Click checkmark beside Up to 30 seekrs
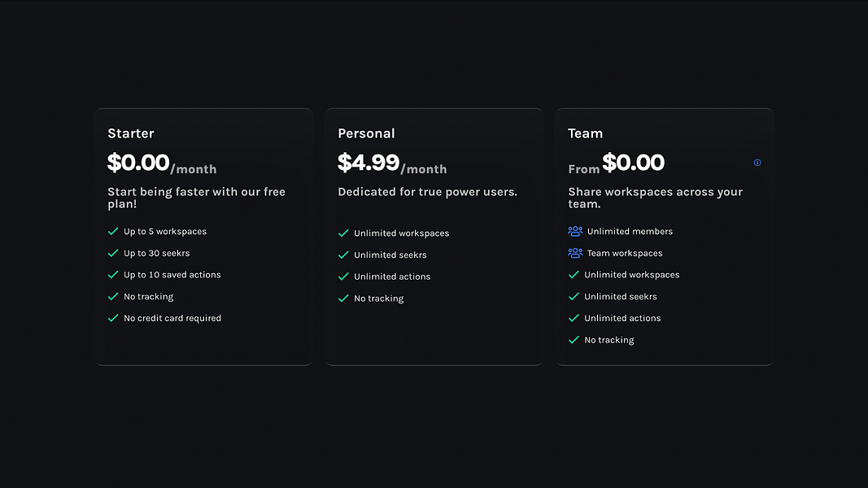 [113, 253]
